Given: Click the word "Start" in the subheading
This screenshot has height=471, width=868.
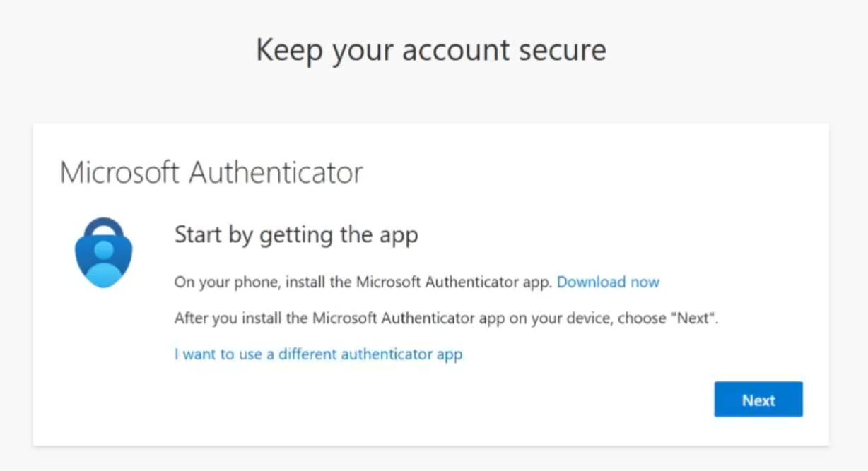Looking at the screenshot, I should click(198, 234).
